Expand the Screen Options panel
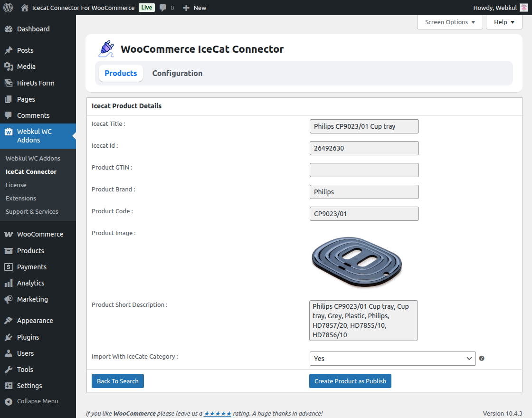The width and height of the screenshot is (532, 418). [x=449, y=22]
